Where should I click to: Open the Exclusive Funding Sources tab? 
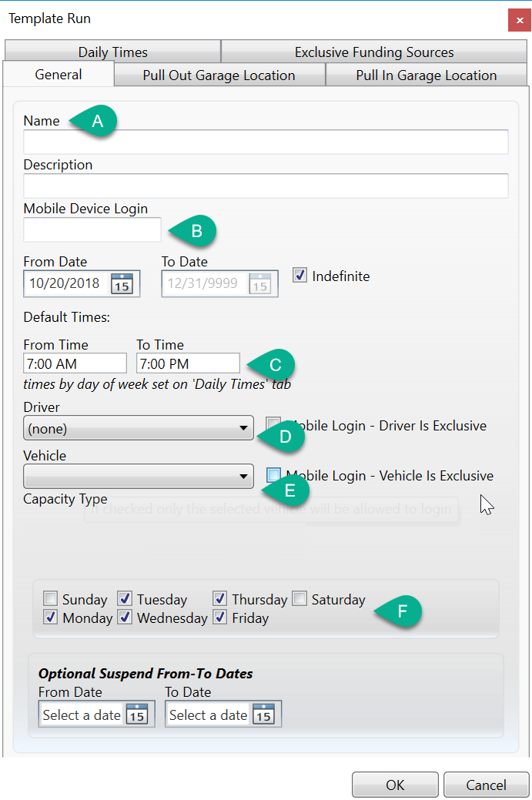tap(374, 52)
